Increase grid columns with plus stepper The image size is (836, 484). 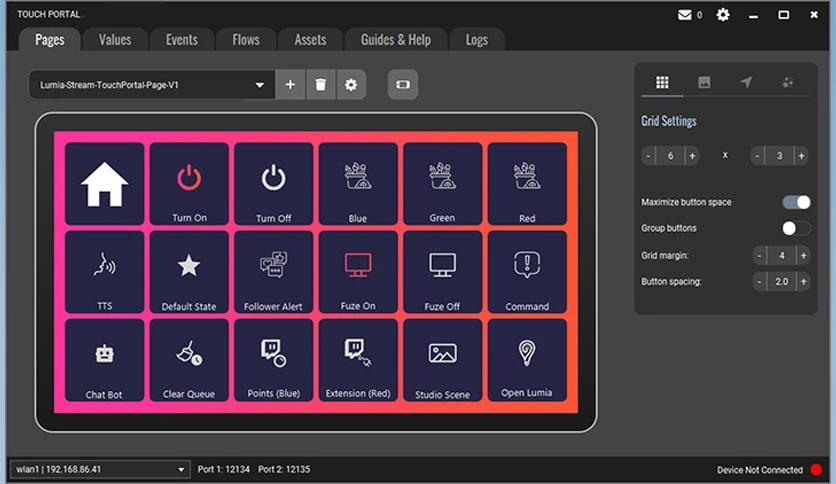click(x=692, y=156)
